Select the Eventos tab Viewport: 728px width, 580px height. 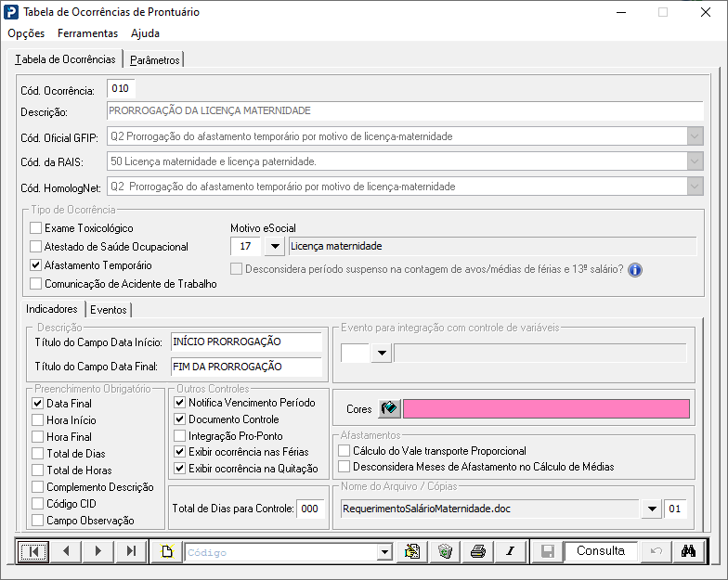tap(108, 310)
